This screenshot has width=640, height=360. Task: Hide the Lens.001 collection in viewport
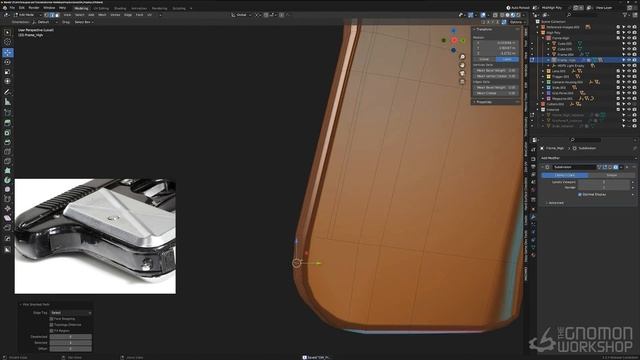[x=629, y=71]
